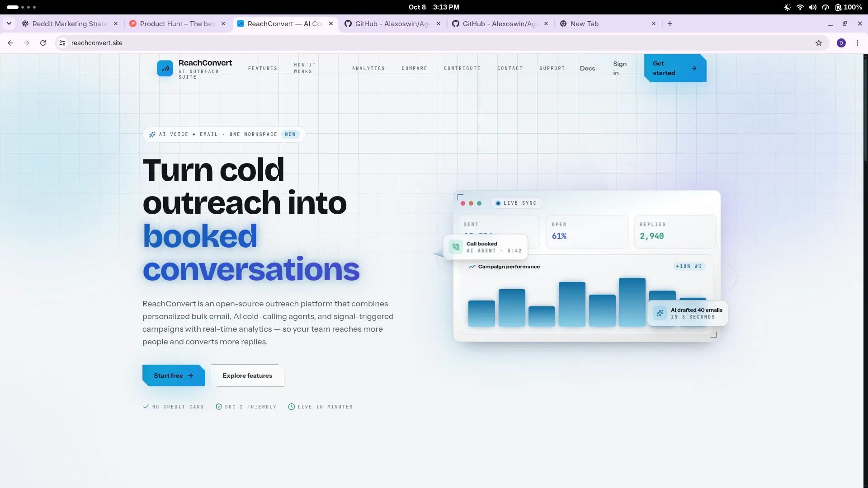
Task: Open the Docs link
Action: pyautogui.click(x=587, y=68)
